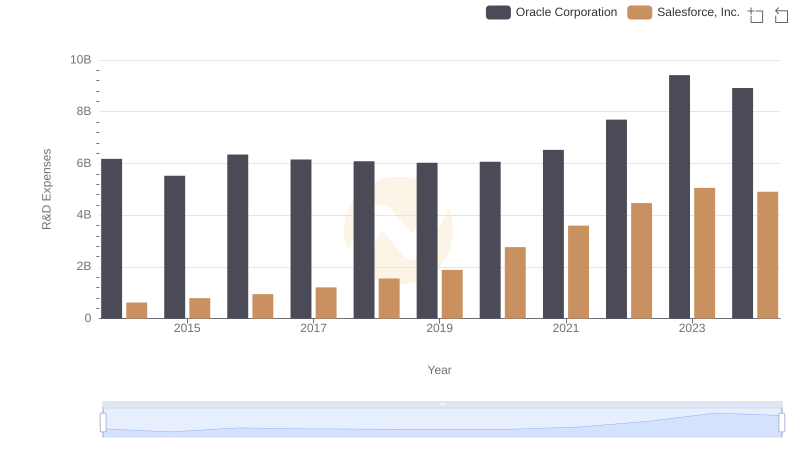This screenshot has width=800, height=461.
Task: Click the Oracle bar between 2017 and 2019
Action: pyautogui.click(x=364, y=240)
